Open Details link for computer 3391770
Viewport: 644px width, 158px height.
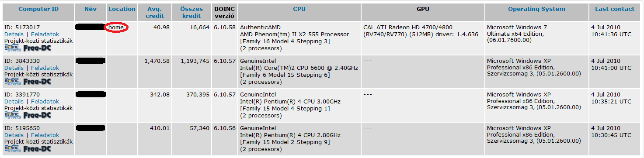[x=14, y=101]
